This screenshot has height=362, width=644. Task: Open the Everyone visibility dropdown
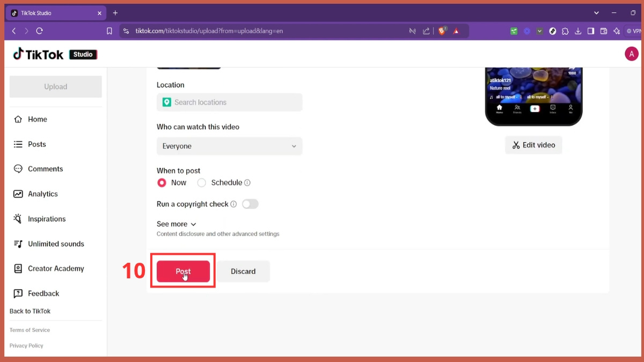point(230,146)
